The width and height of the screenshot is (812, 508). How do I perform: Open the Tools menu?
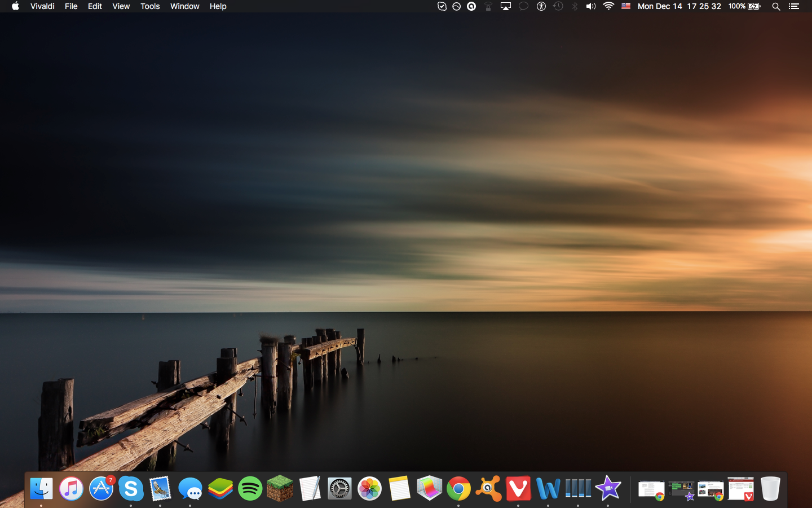point(150,6)
